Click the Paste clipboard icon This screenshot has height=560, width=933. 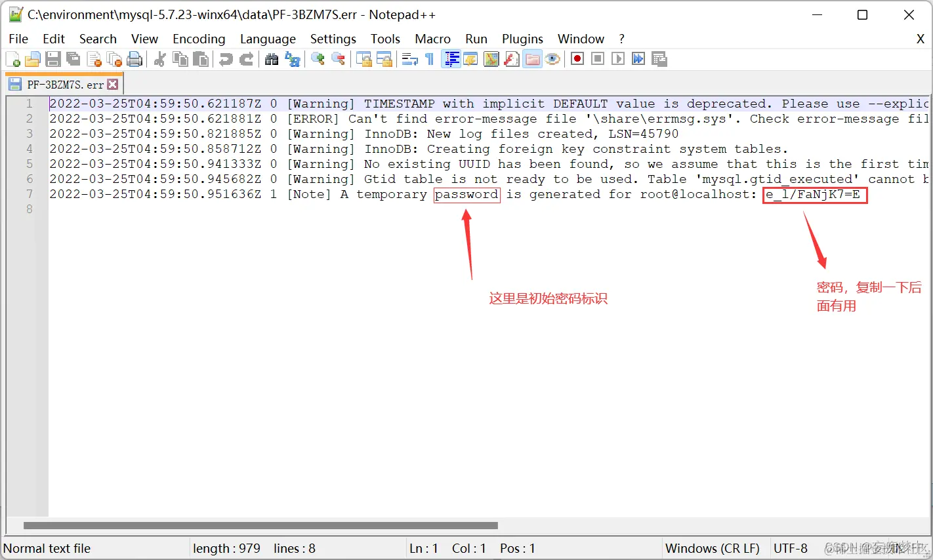[200, 60]
